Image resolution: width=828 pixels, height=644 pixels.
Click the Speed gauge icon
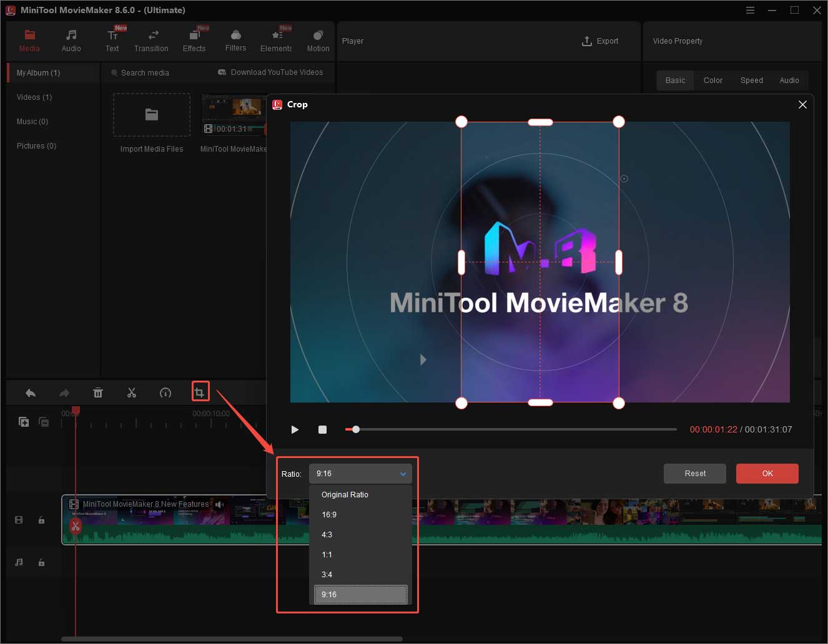coord(165,393)
